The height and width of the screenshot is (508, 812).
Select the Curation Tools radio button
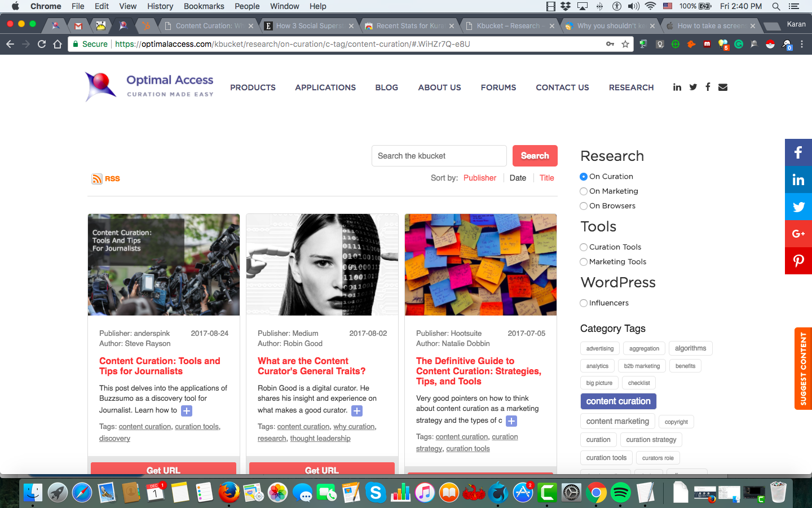pos(584,247)
